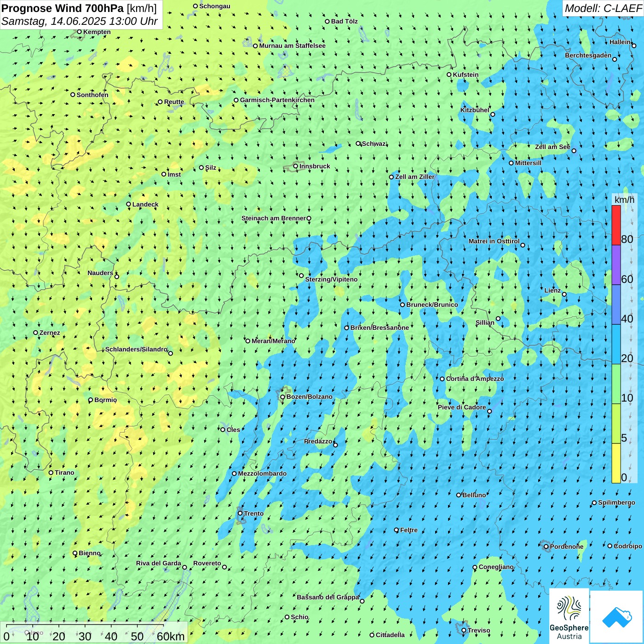Click the Sillian town label

tap(485, 322)
